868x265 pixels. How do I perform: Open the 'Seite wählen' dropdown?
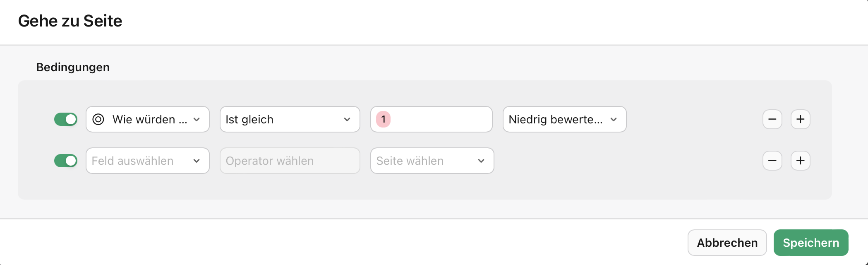pos(432,161)
